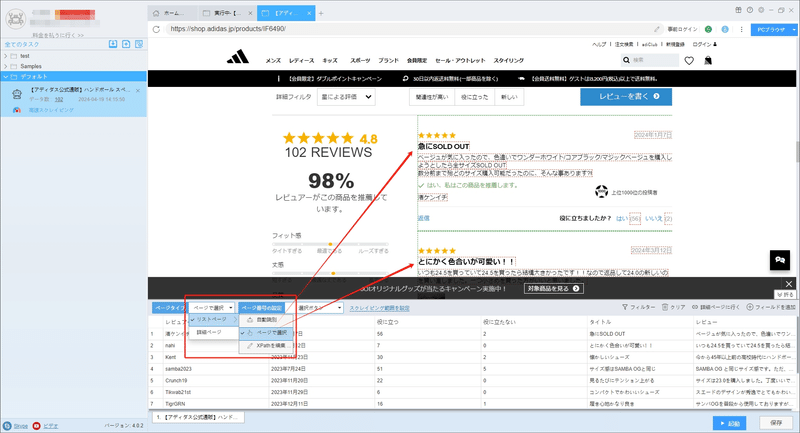Screen dimensions: 800x433
Task: Click the gift icon in the title bar
Action: pyautogui.click(x=738, y=10)
